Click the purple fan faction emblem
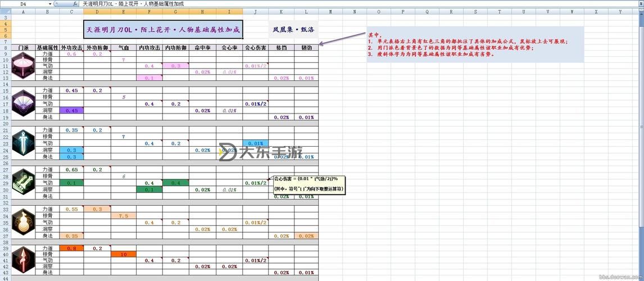 (22, 103)
